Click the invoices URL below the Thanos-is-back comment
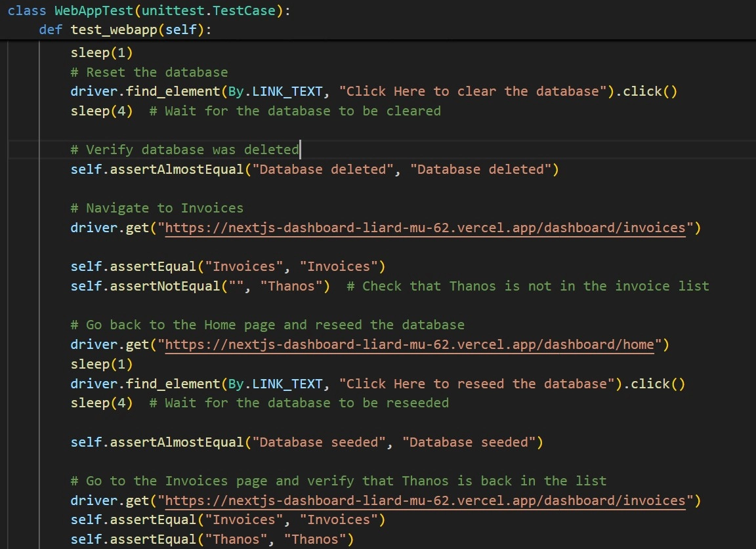The height and width of the screenshot is (549, 756). click(425, 501)
